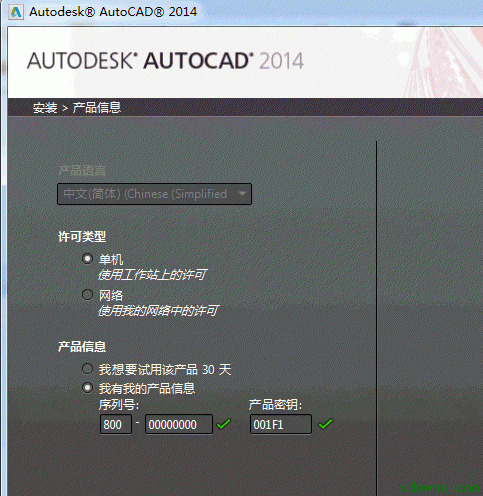Choose the 我想要试用该产品 30 天 trial option
This screenshot has height=496, width=483.
87,369
